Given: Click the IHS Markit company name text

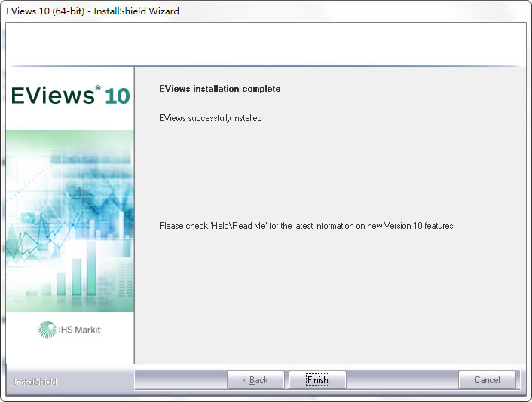Looking at the screenshot, I should pyautogui.click(x=80, y=330).
